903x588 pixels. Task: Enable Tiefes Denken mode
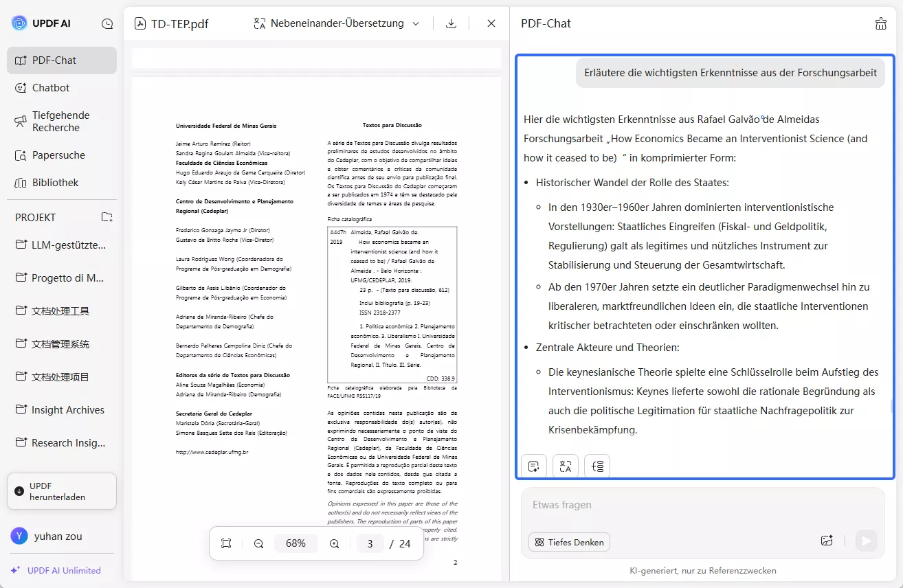pos(569,542)
